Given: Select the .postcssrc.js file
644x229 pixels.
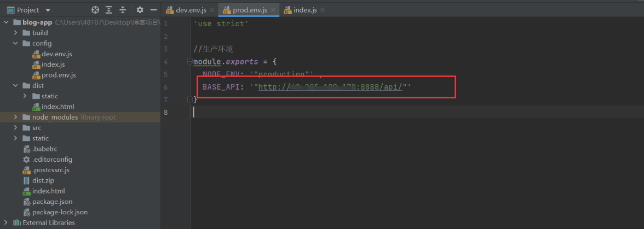Looking at the screenshot, I should (x=51, y=170).
